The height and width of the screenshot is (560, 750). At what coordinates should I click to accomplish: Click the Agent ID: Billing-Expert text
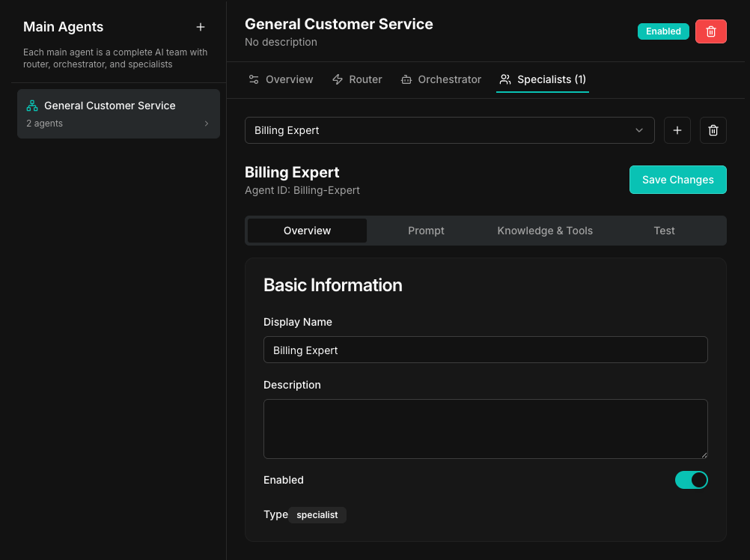tap(302, 190)
